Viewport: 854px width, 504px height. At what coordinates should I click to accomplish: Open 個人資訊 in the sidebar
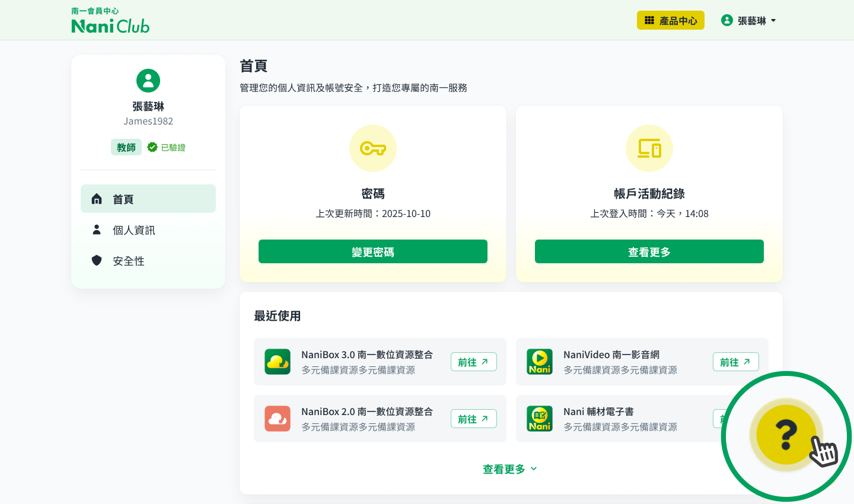pos(148,229)
